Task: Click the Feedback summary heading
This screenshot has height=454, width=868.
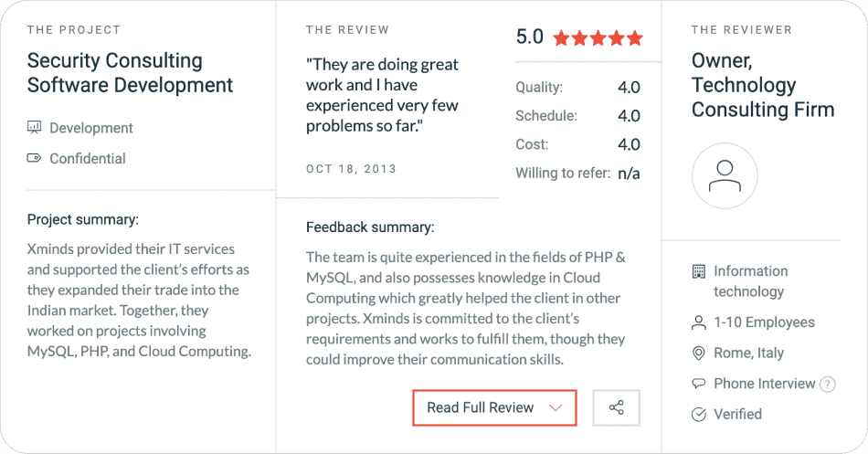Action: [370, 227]
